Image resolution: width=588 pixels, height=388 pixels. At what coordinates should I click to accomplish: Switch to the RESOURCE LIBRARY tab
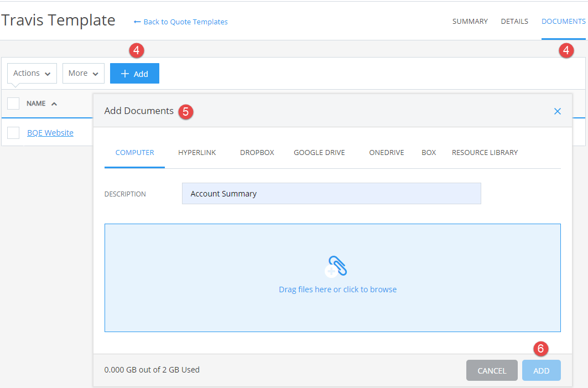[x=485, y=152]
